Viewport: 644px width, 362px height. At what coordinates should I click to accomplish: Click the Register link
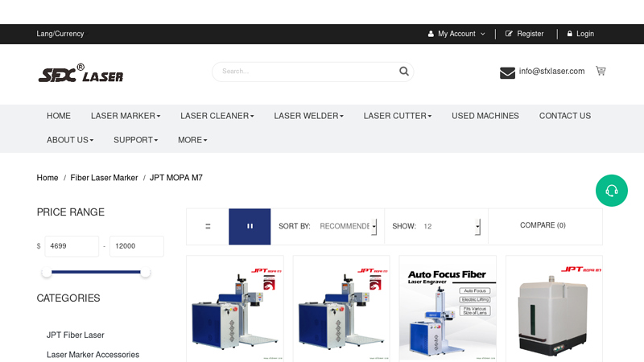(x=530, y=34)
